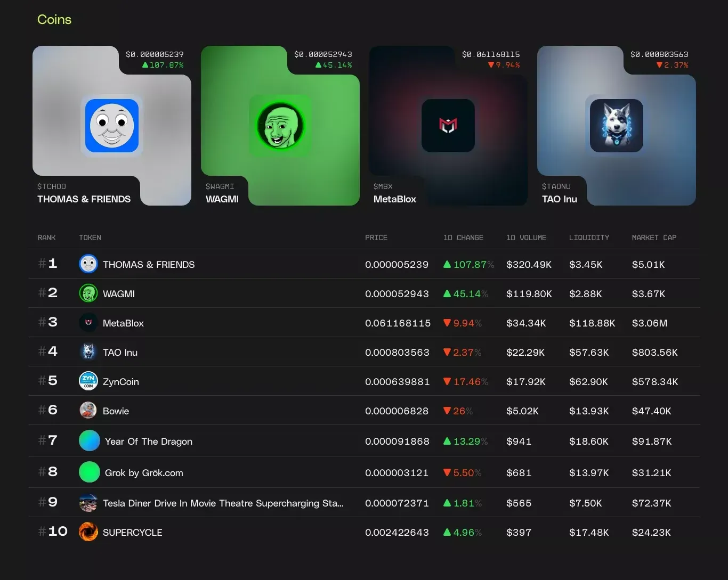Screen dimensions: 728x580
Task: Click the #1 rank cell
Action: pos(47,264)
